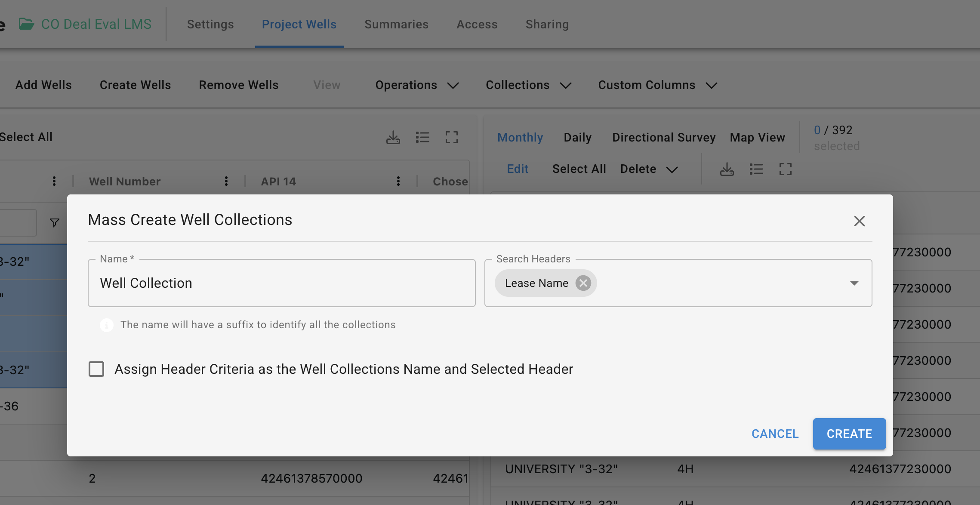Switch to the Summaries tab

[x=396, y=25]
